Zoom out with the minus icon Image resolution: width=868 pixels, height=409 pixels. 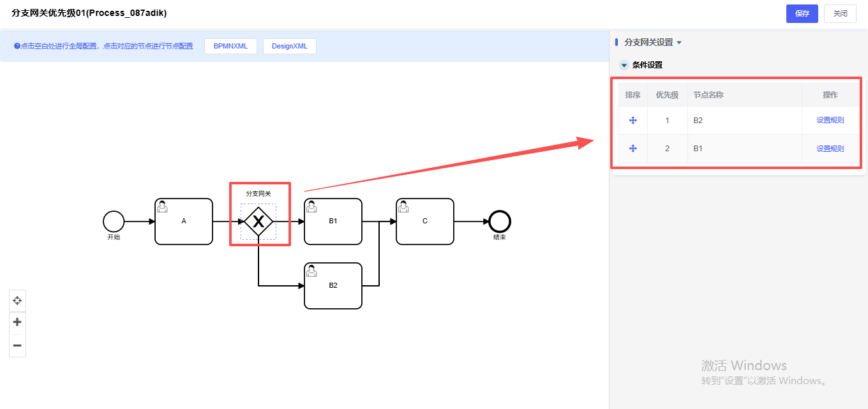tap(17, 345)
